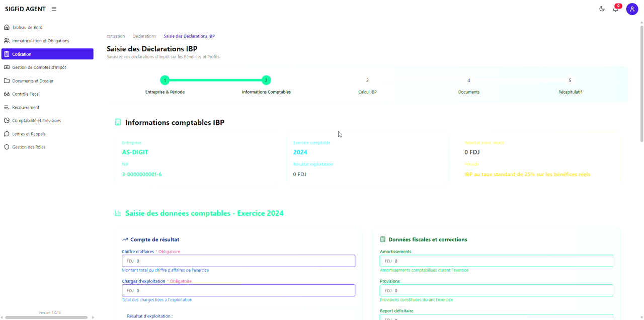Click the Gestion des Rôles shield icon
This screenshot has height=320, width=644.
coord(7,147)
